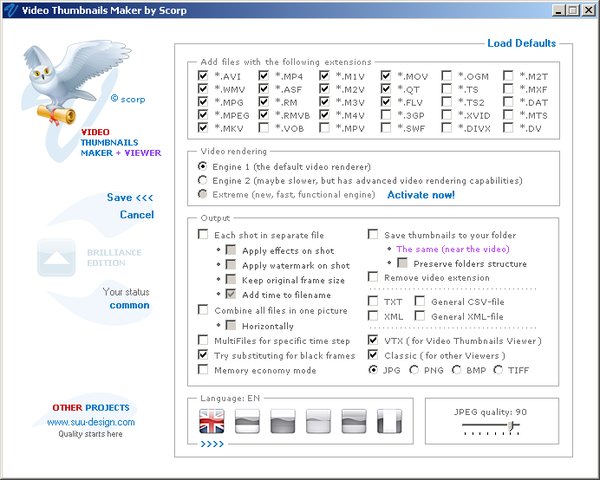Screen dimensions: 600x480
Task: Click the app icon in title bar
Action: (x=10, y=10)
